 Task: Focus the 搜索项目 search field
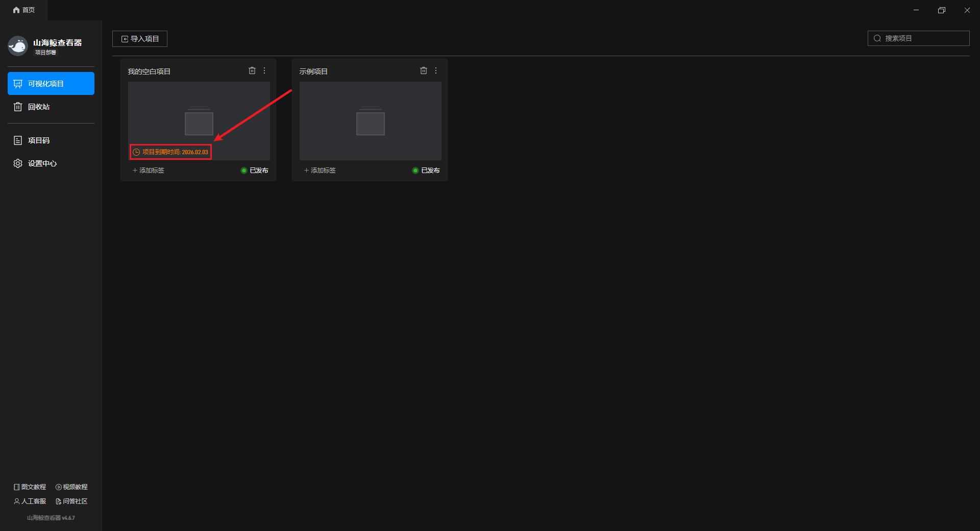[924, 38]
